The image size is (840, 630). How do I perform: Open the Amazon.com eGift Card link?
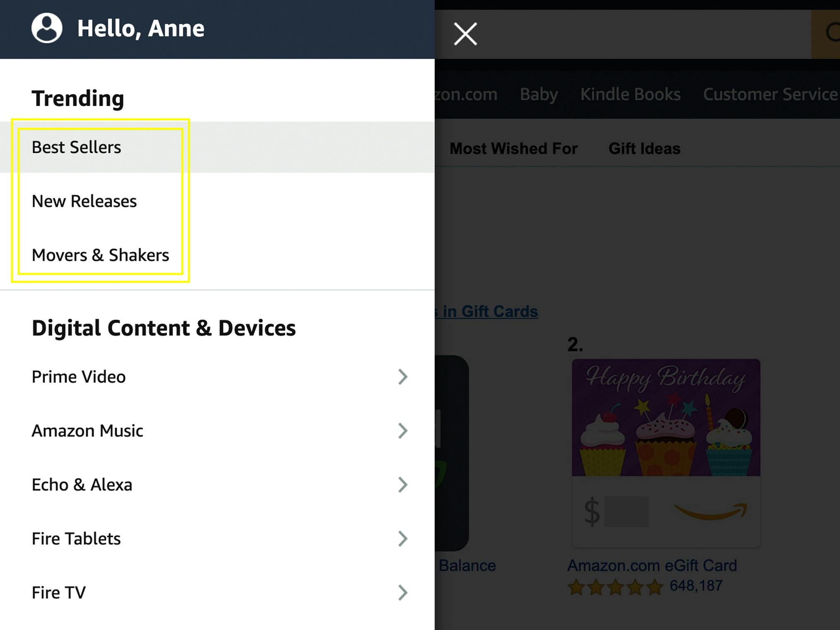coord(652,565)
